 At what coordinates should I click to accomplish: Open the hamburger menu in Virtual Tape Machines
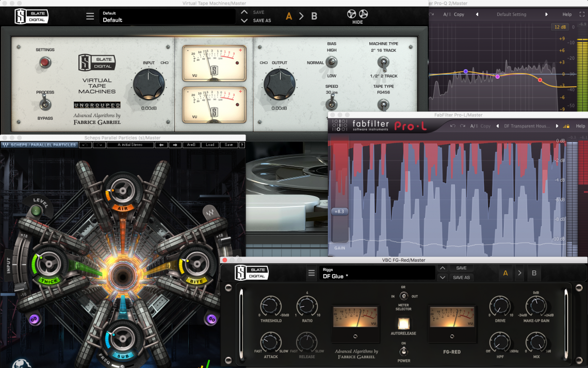[90, 16]
